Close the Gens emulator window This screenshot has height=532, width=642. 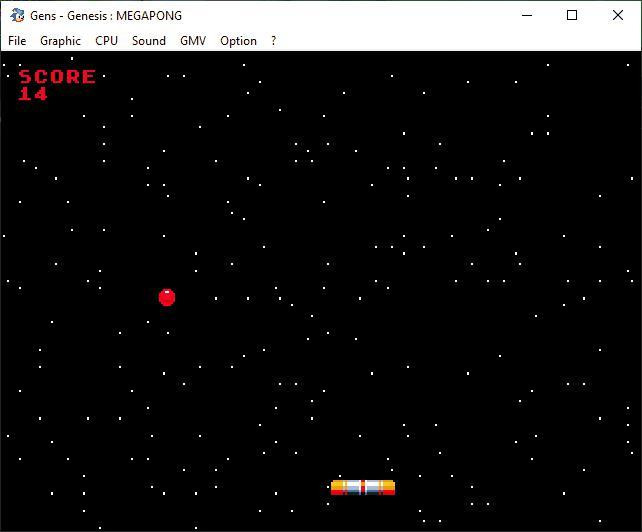tap(618, 16)
